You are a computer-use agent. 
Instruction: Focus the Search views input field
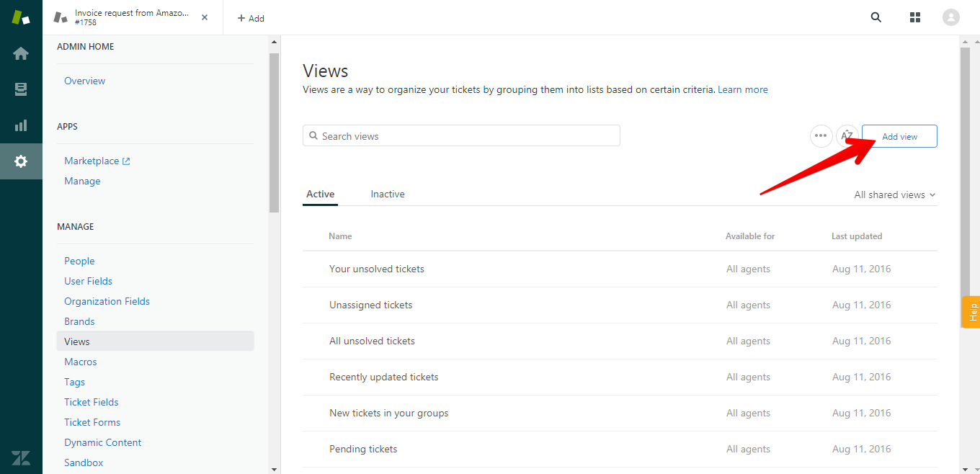461,135
